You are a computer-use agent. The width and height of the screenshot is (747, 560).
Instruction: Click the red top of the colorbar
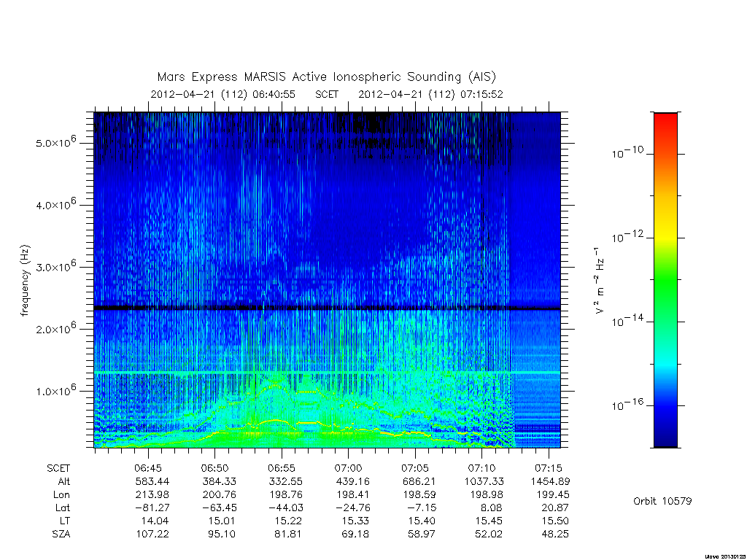[x=665, y=120]
